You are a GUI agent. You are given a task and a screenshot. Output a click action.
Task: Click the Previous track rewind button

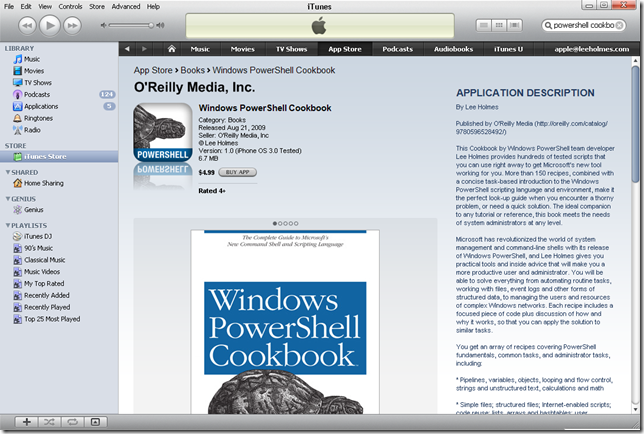(x=27, y=25)
